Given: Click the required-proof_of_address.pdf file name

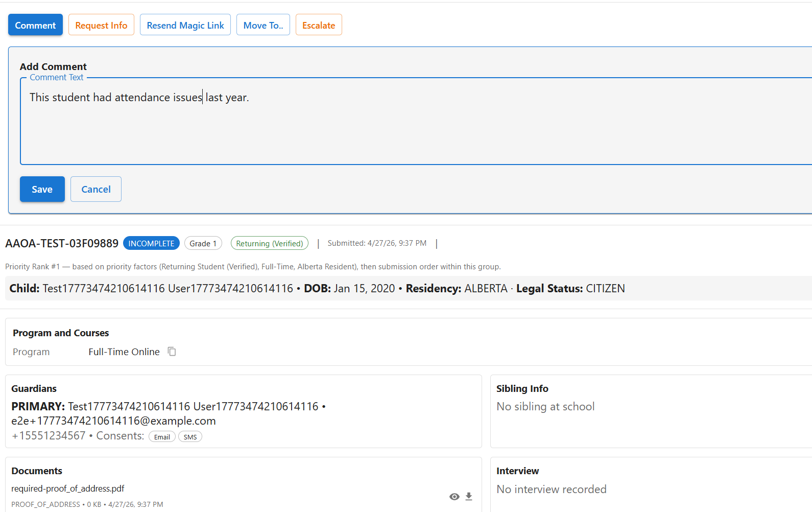Looking at the screenshot, I should [68, 488].
